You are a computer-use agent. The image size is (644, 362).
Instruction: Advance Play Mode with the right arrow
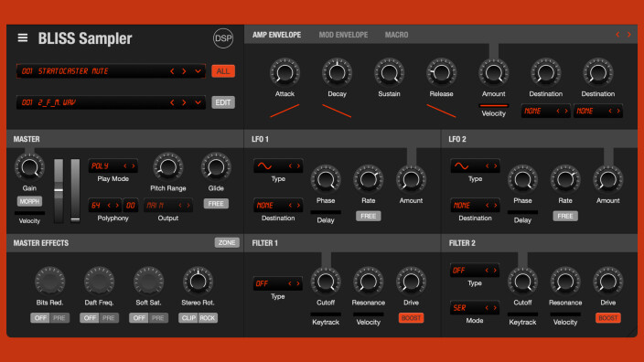134,166
